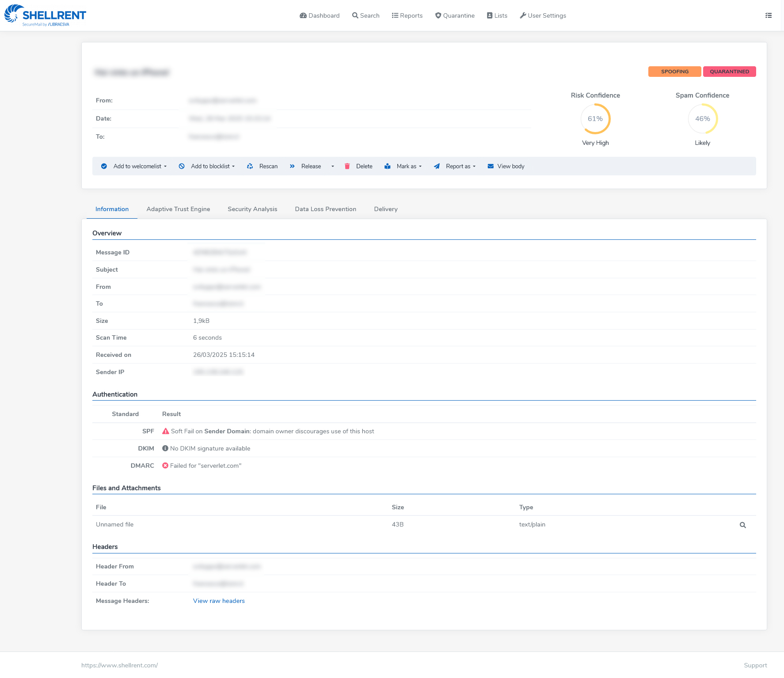Click the Unnamed file row name
The height and width of the screenshot is (678, 784).
coord(114,525)
